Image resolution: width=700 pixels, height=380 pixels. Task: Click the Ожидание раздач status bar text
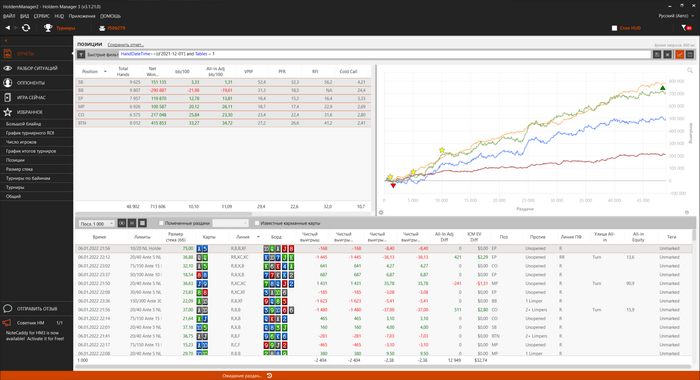tap(242, 376)
